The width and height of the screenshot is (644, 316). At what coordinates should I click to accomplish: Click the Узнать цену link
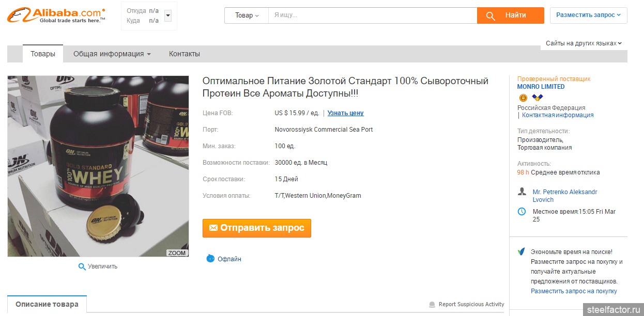click(x=345, y=113)
